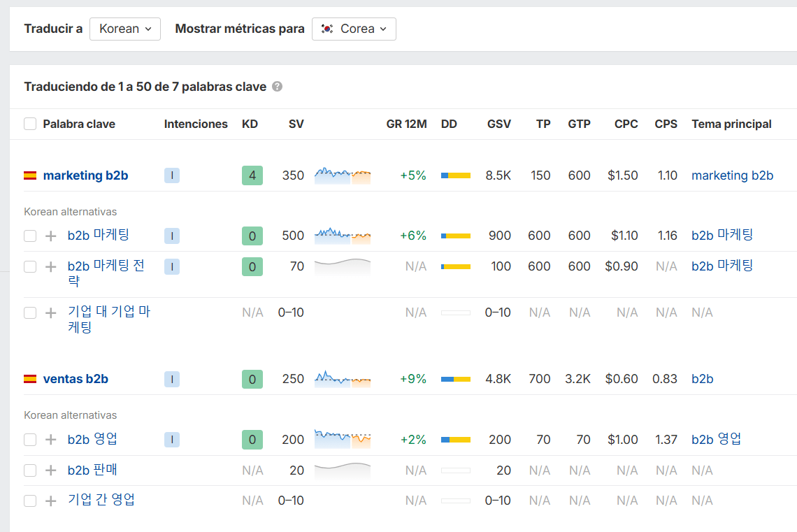Viewport: 797px width, 532px height.
Task: Sort by the CPC column header
Action: pyautogui.click(x=626, y=124)
